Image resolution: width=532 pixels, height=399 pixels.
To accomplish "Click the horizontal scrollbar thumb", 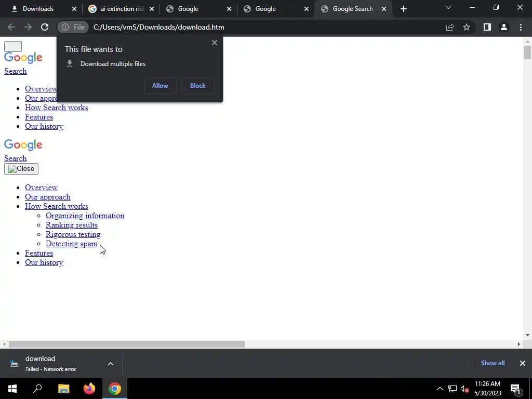I will coord(127,344).
